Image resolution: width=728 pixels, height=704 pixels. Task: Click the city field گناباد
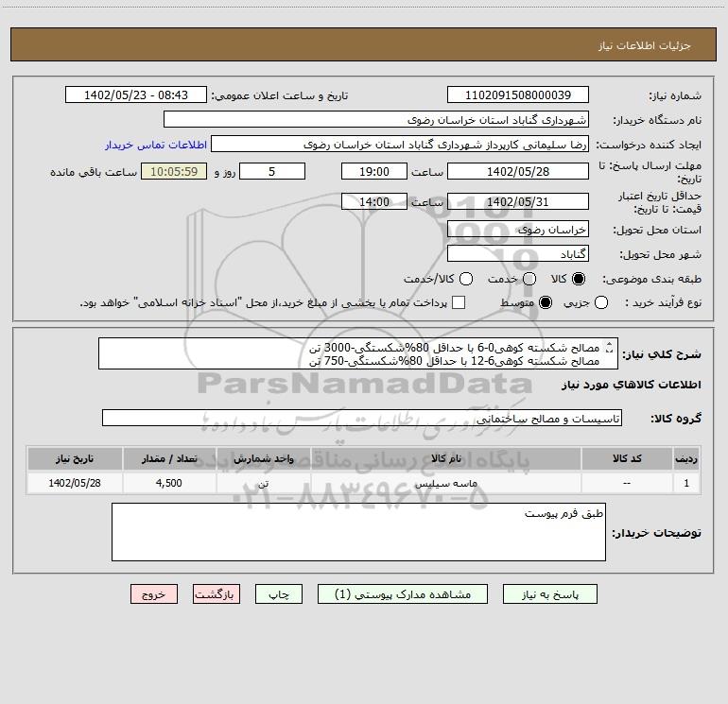[x=518, y=254]
